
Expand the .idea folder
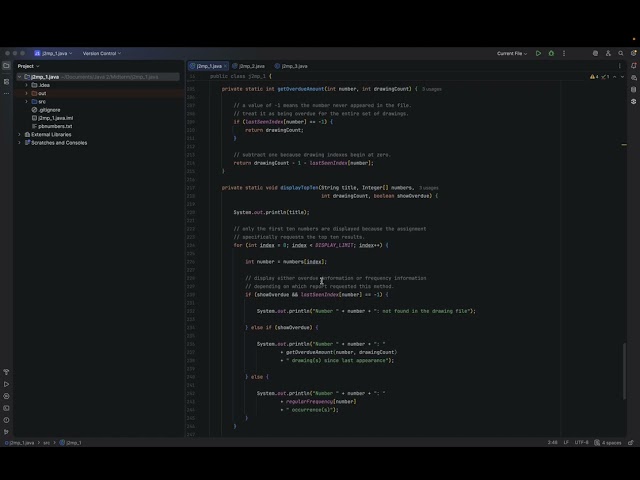(27, 85)
